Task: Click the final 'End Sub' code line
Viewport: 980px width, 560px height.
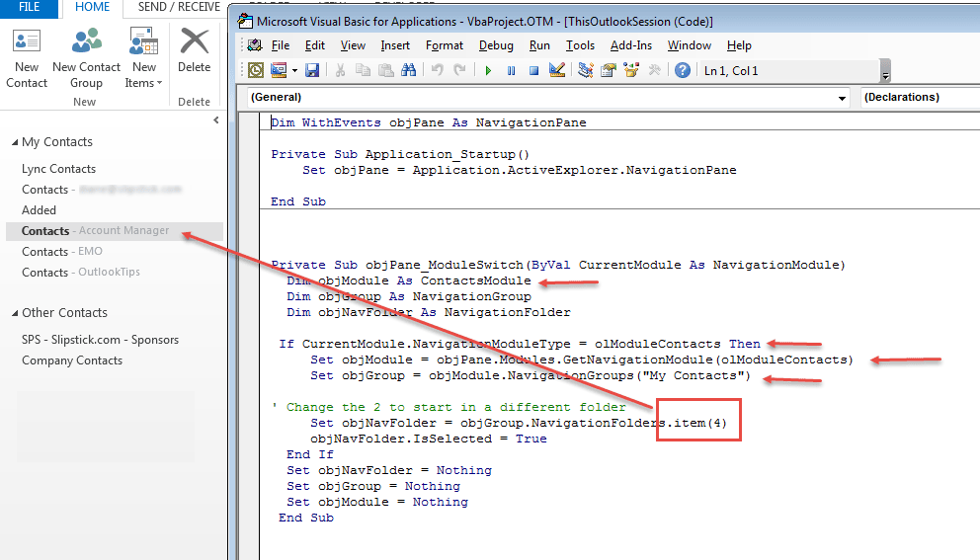Action: point(306,518)
